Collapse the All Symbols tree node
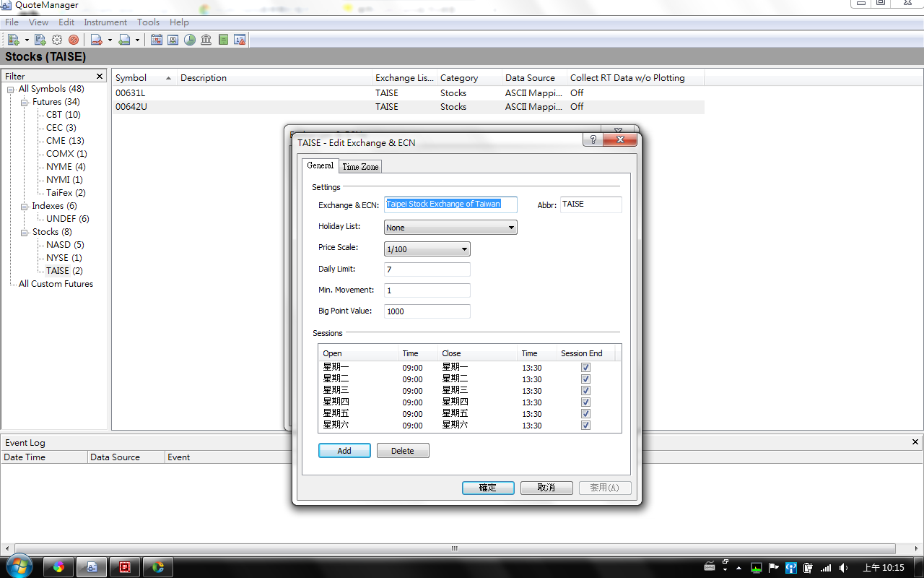The height and width of the screenshot is (578, 924). pos(11,89)
